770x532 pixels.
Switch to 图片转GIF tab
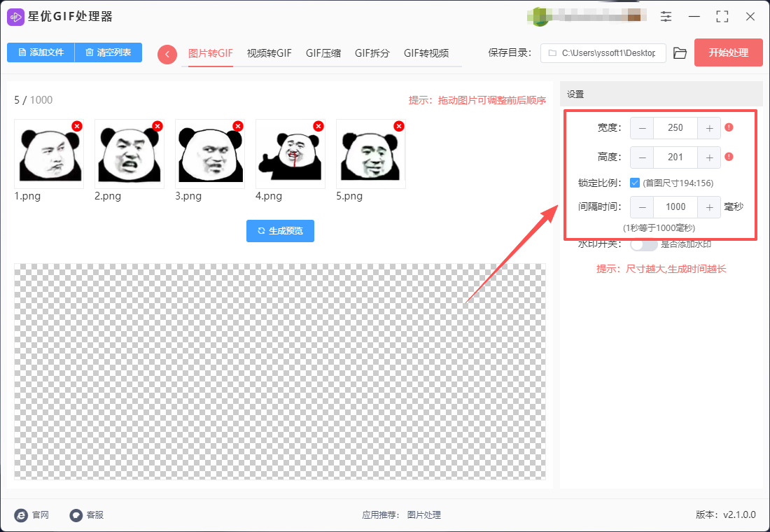[x=210, y=53]
